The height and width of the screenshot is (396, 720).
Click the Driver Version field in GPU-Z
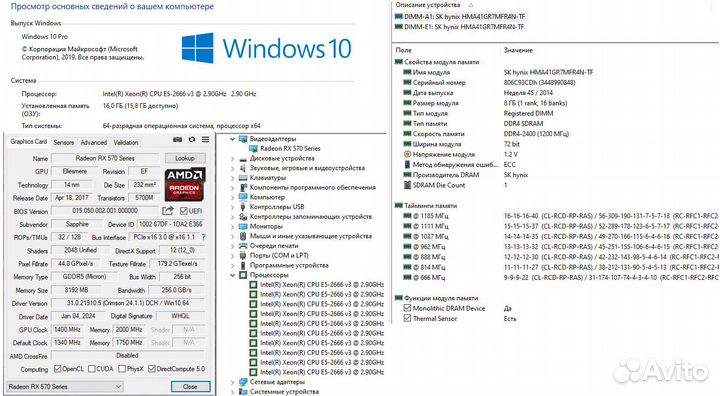(x=128, y=303)
